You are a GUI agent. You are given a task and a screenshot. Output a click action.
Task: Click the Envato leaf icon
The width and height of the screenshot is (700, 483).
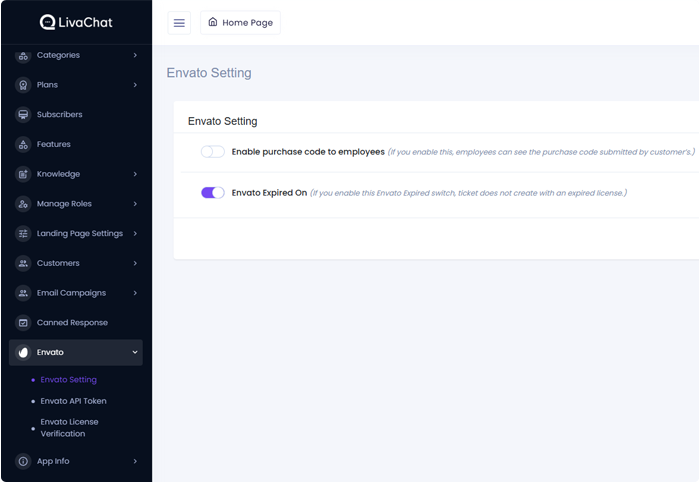23,352
